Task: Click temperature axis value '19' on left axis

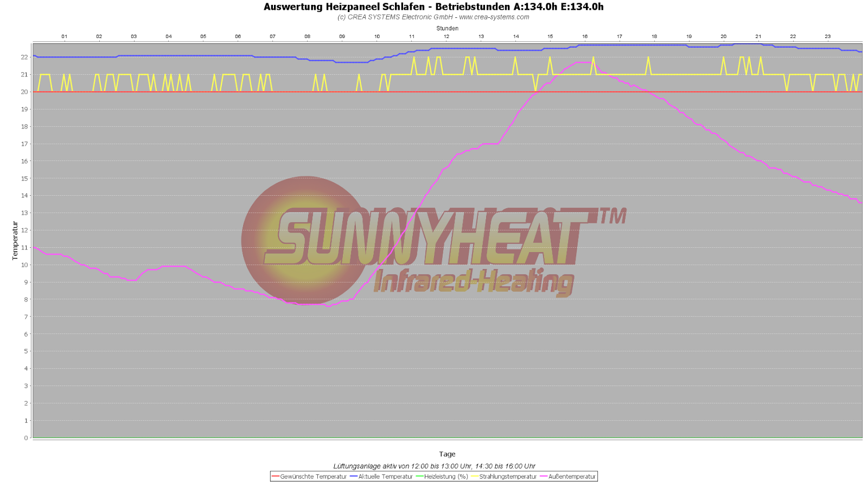Action: tap(24, 109)
